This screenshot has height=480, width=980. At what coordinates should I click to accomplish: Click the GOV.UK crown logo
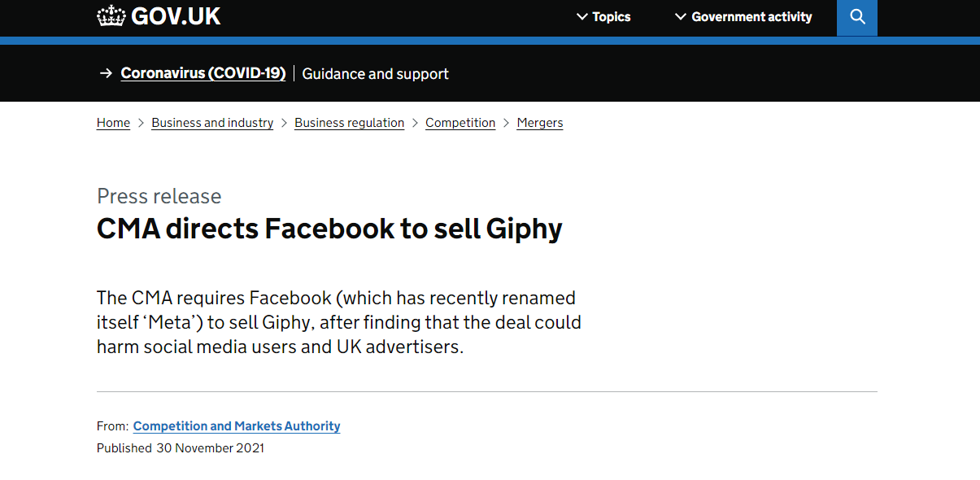pos(111,15)
